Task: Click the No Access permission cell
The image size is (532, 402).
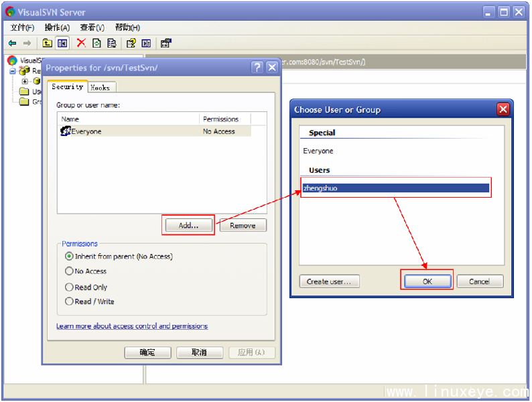Action: 219,131
